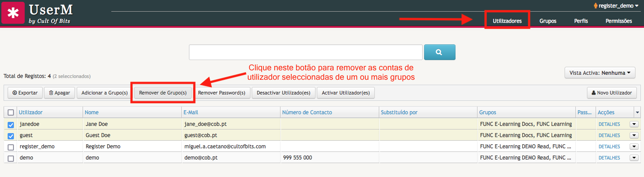Click the name Jane Doe
Viewport: 644px width, 177px height.
(x=96, y=124)
